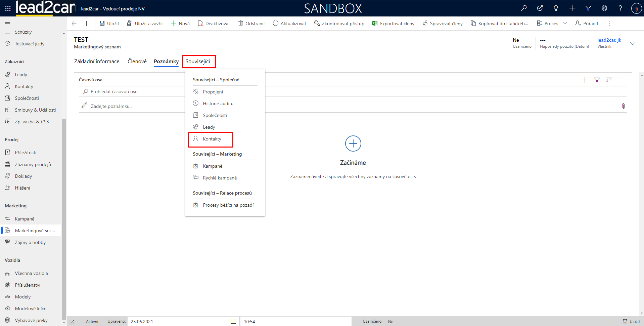Screen dimensions: 644x326
Task: Click the calendar icon next to date
Action: click(233, 321)
